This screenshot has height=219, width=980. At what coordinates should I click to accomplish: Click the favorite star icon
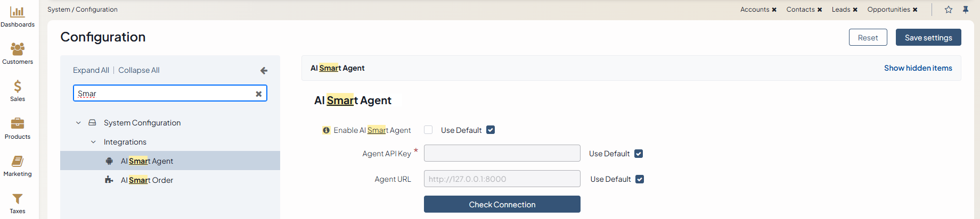949,10
